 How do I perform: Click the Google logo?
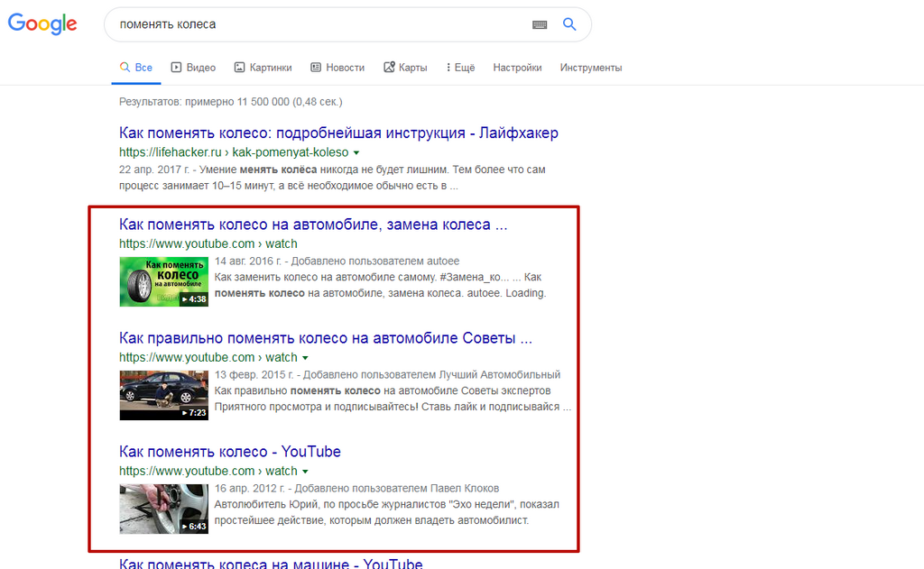pos(42,23)
